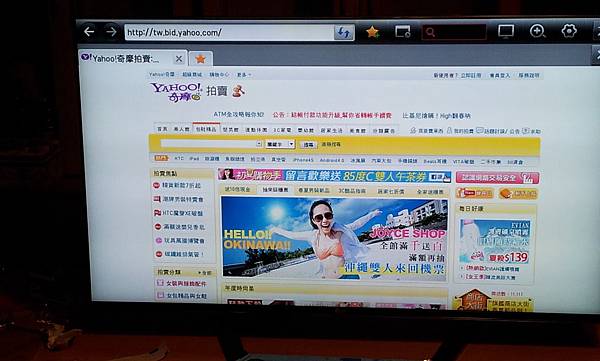
Task: Reload page using the refresh arrows icon
Action: [344, 33]
